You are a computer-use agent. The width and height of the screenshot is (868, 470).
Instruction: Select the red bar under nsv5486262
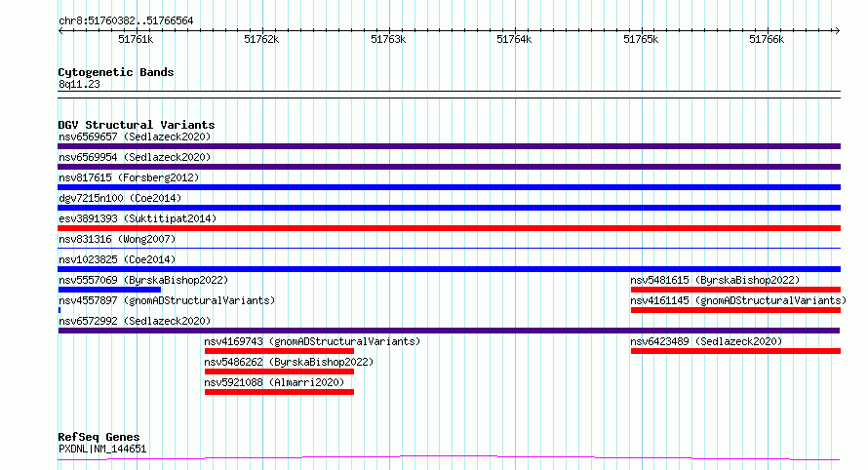[279, 372]
